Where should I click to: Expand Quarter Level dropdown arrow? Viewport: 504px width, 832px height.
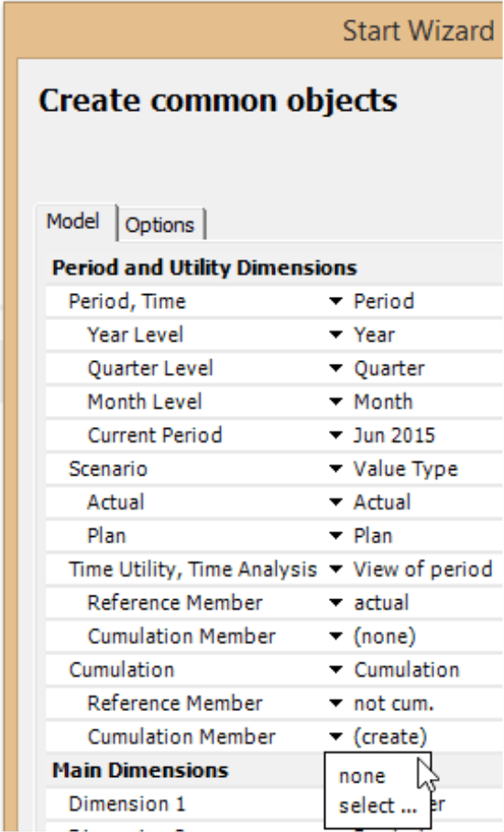(335, 368)
